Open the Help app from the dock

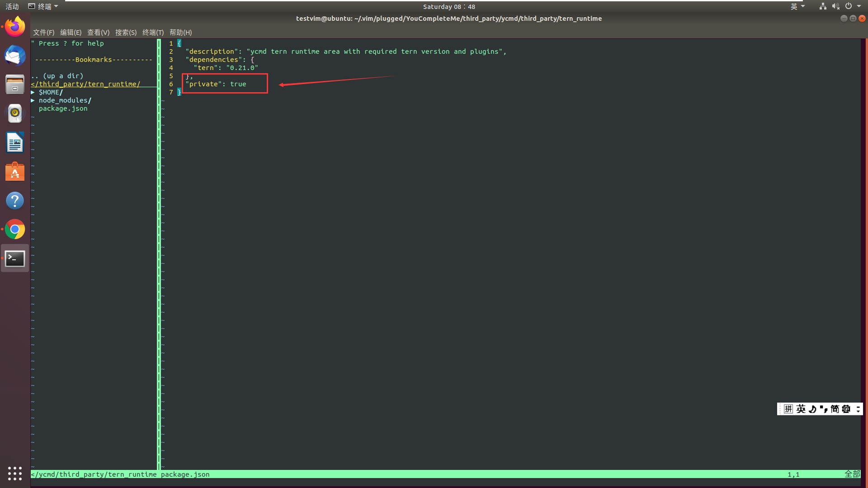[15, 201]
